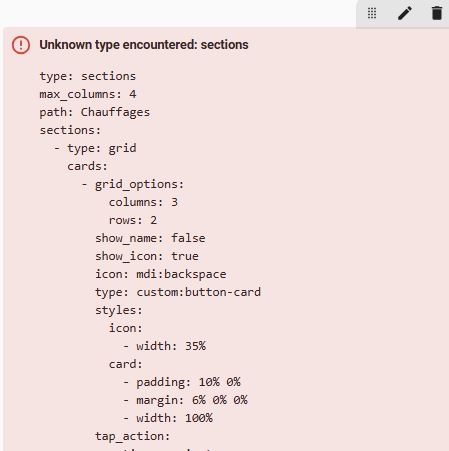
Task: Click the 'max_columns: 4' line
Action: click(x=88, y=94)
